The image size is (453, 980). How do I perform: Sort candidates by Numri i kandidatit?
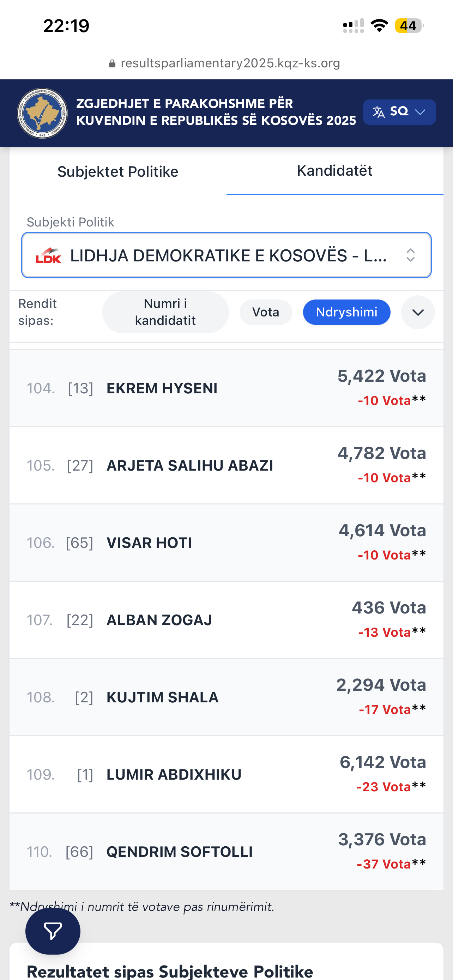165,312
